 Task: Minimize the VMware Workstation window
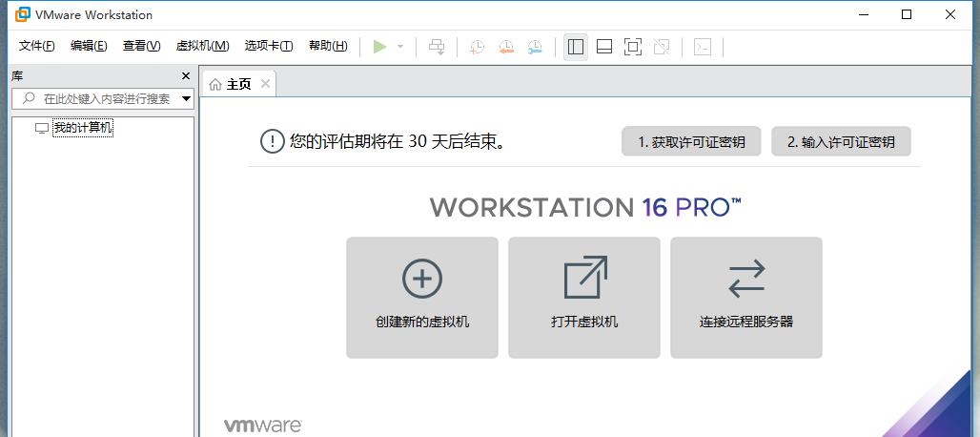(x=863, y=14)
